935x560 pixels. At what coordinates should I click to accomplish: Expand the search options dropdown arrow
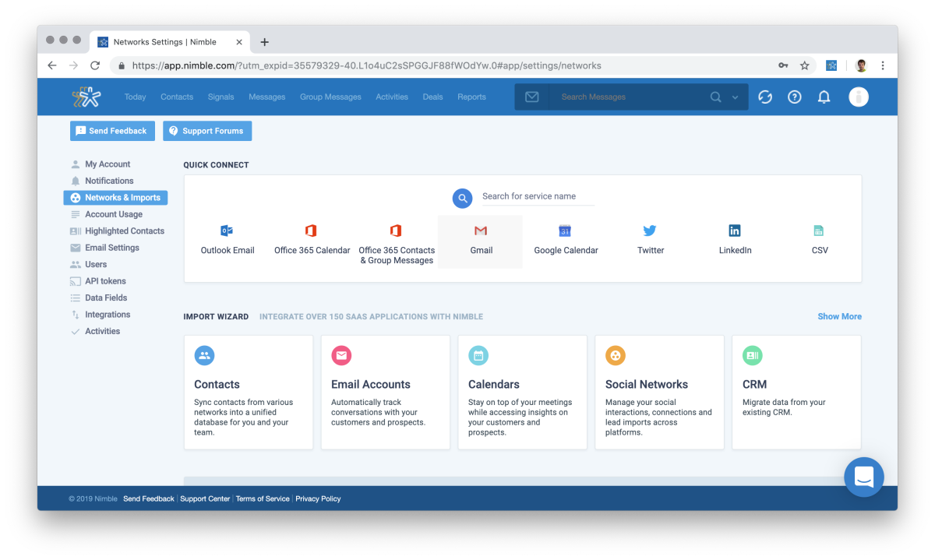[735, 97]
